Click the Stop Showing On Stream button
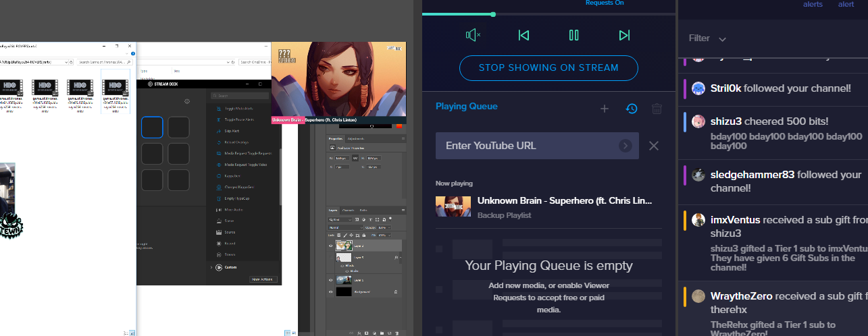868x336 pixels. 548,67
